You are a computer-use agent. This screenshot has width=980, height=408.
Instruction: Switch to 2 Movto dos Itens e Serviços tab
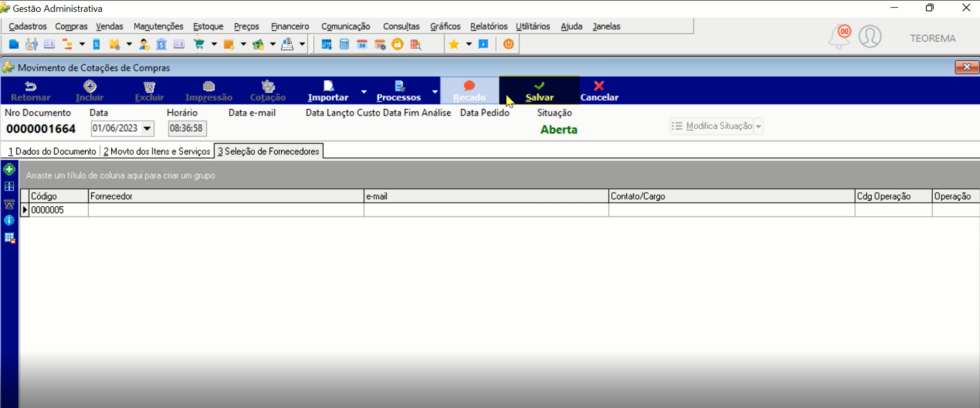157,151
